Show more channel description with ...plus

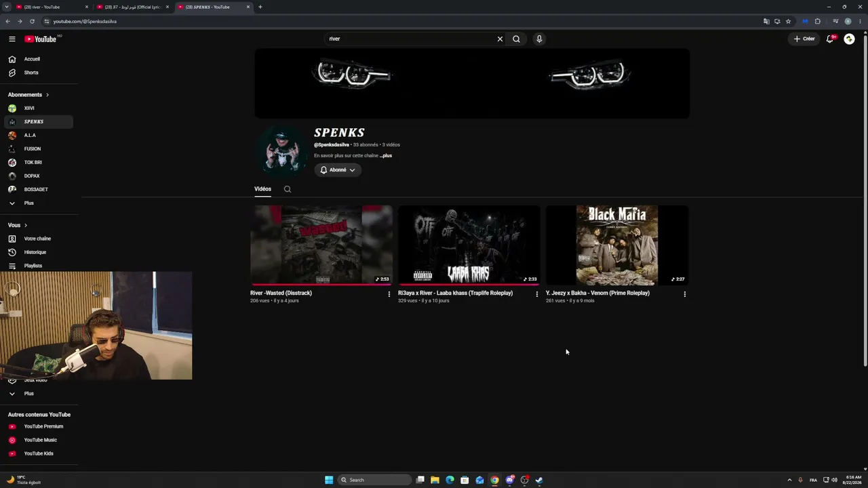[x=386, y=156]
